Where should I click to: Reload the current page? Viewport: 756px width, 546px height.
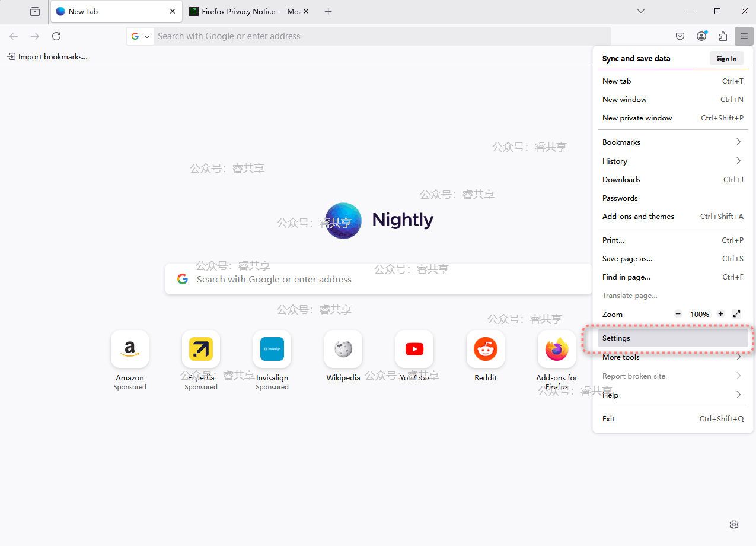56,36
